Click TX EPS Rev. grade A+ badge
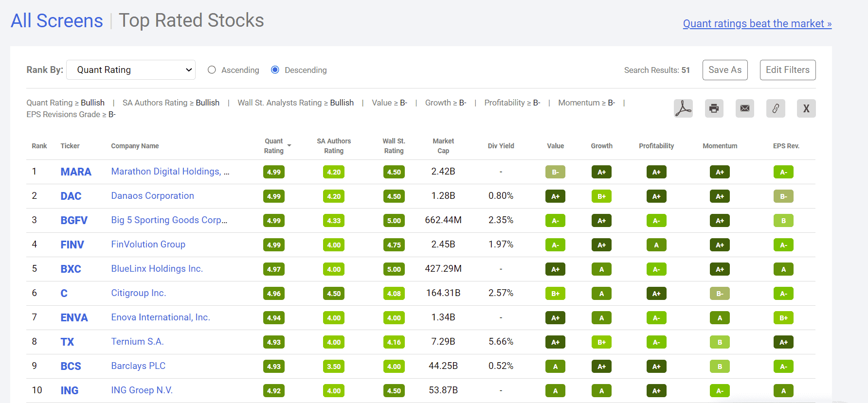 pyautogui.click(x=783, y=342)
